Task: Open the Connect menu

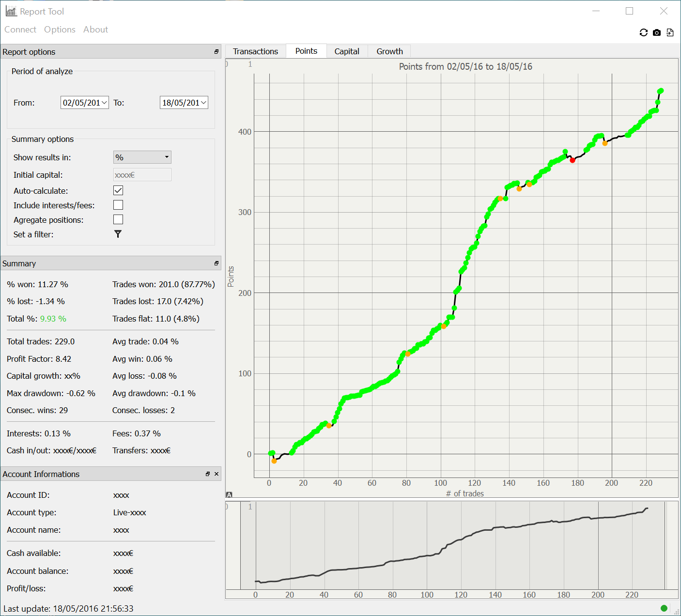Action: (x=20, y=30)
